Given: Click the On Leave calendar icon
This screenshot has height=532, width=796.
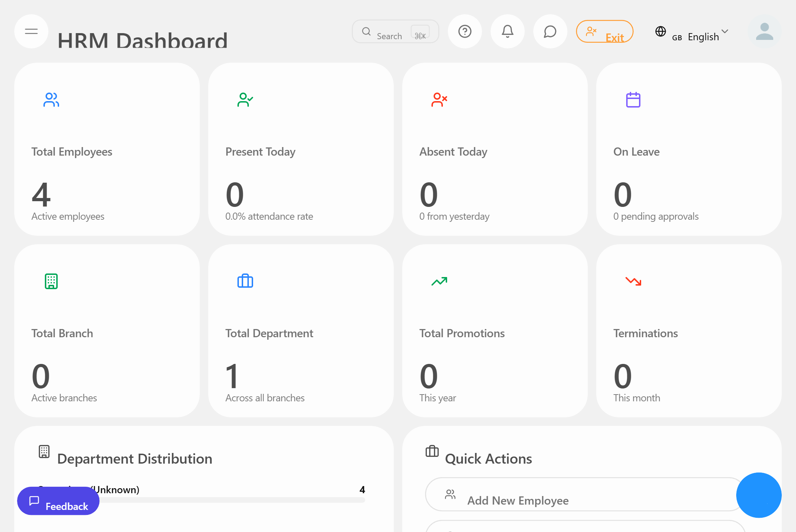Looking at the screenshot, I should [633, 100].
